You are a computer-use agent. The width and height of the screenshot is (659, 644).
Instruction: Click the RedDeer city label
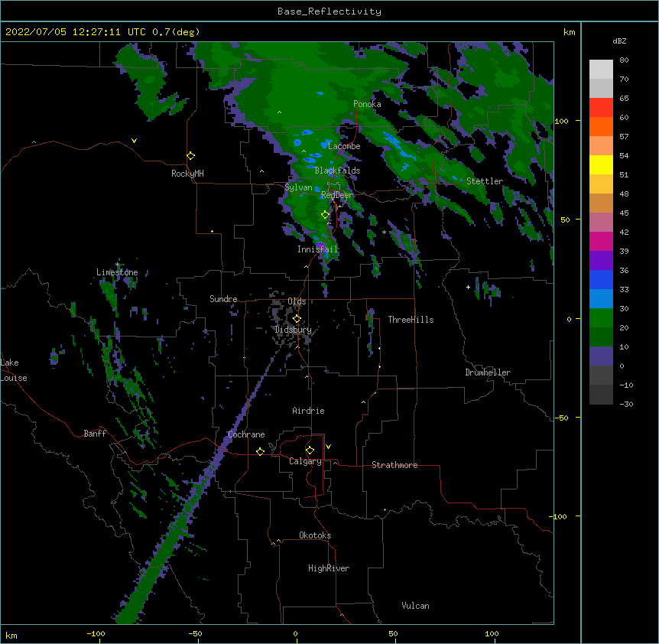(x=337, y=195)
